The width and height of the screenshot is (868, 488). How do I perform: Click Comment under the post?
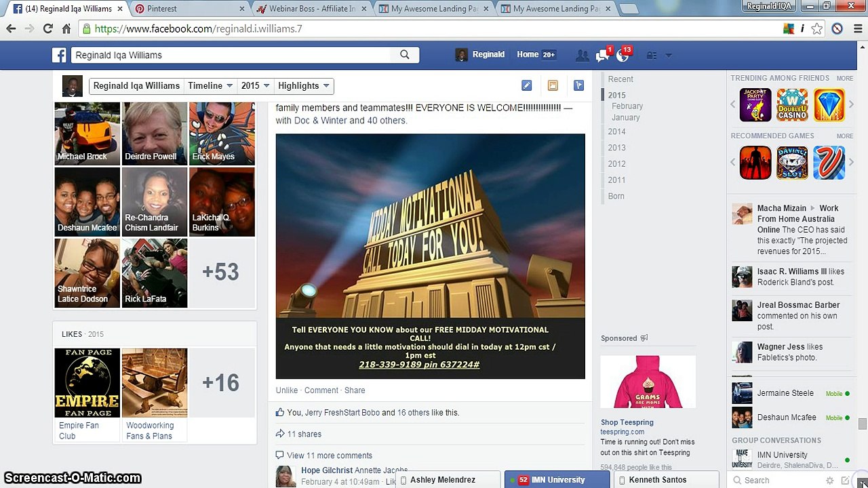321,390
